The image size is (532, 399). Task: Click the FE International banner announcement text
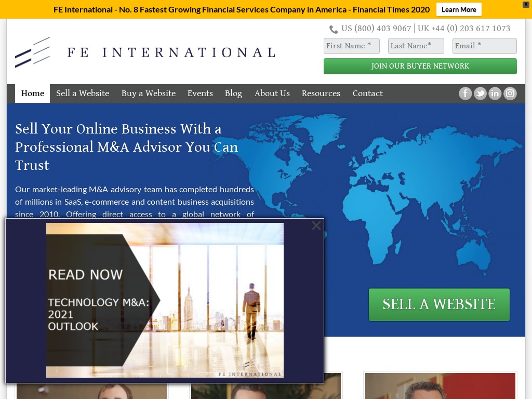pos(242,9)
